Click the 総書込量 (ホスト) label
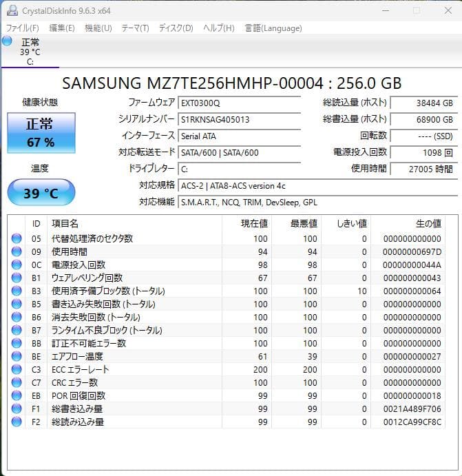Screen dimensions: 462x476 (355, 119)
